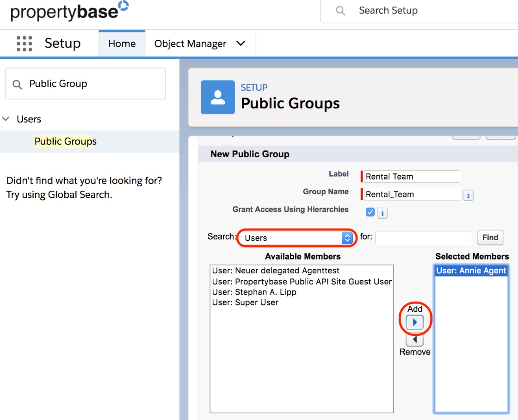This screenshot has width=518, height=420.
Task: Collapse the Users section in sidebar
Action: click(x=6, y=119)
